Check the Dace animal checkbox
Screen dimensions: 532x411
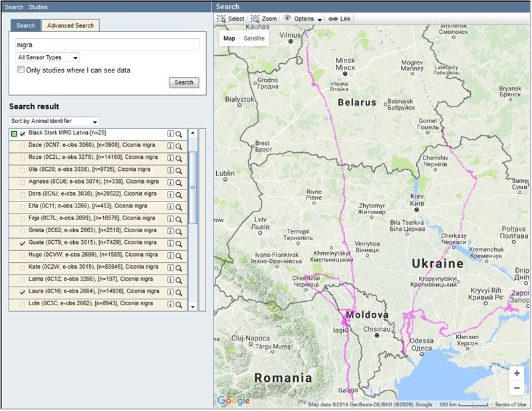[23, 146]
